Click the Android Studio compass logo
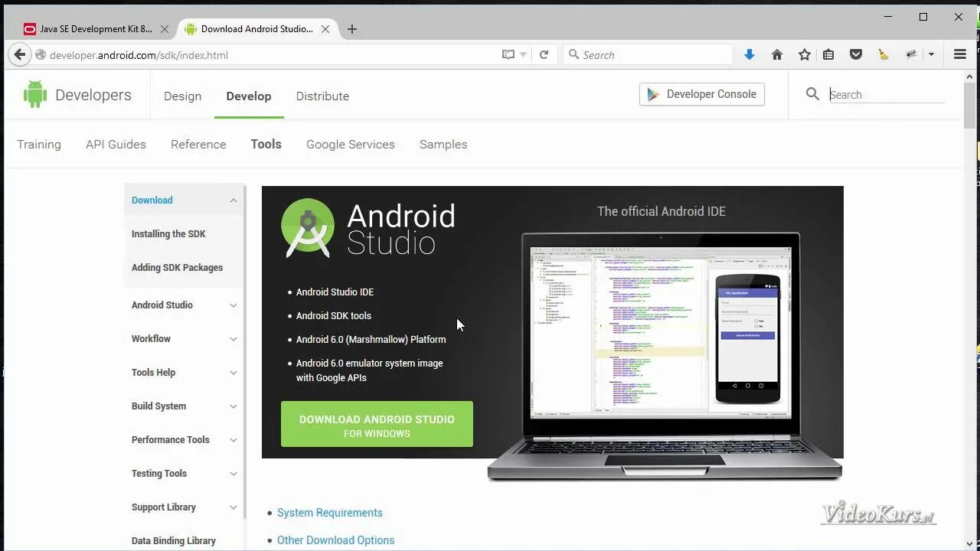 [308, 228]
